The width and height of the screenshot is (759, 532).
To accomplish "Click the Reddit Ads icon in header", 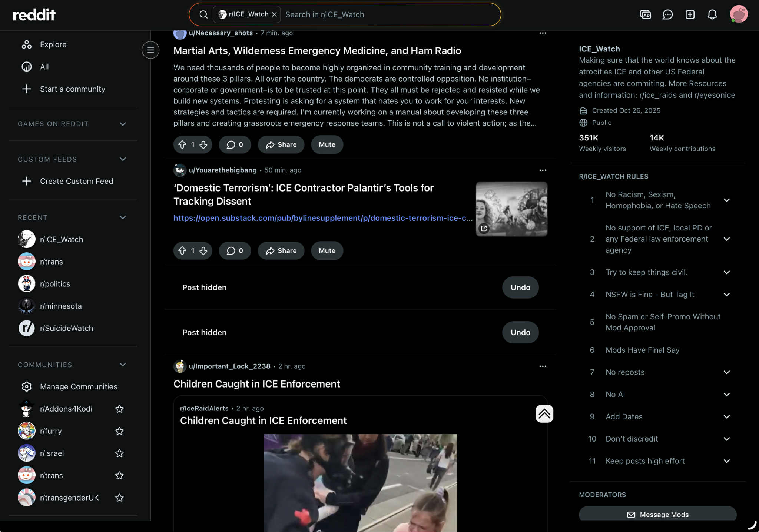I will pyautogui.click(x=645, y=14).
